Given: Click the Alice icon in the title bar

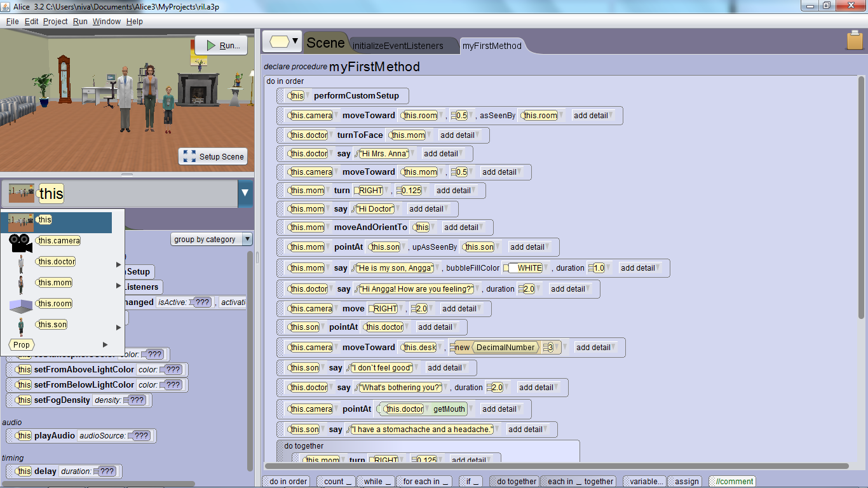Looking at the screenshot, I should (x=6, y=5).
